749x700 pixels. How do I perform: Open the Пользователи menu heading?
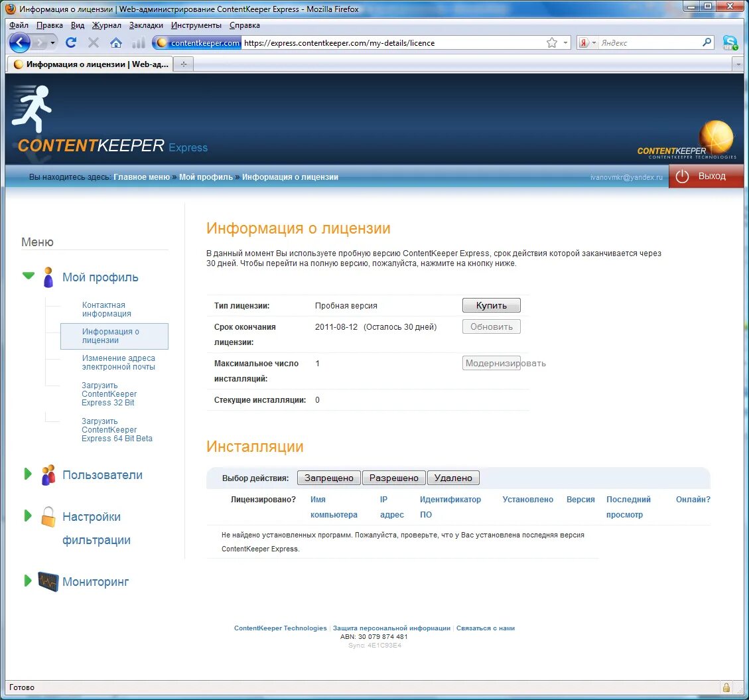(102, 475)
